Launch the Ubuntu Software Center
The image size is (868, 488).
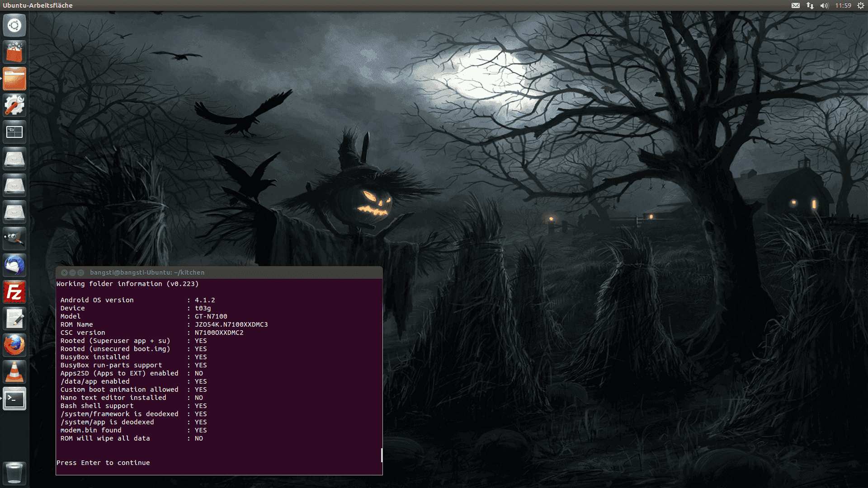(x=14, y=52)
